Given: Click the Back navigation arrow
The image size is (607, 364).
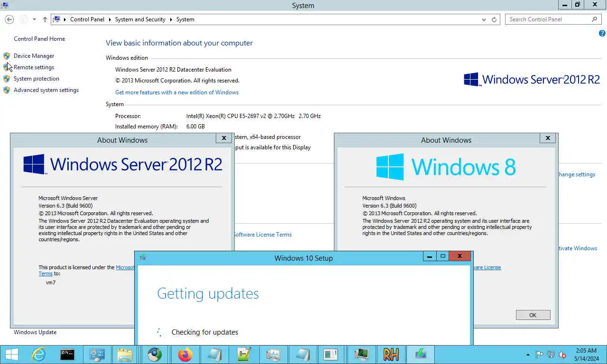Looking at the screenshot, I should pyautogui.click(x=9, y=19).
